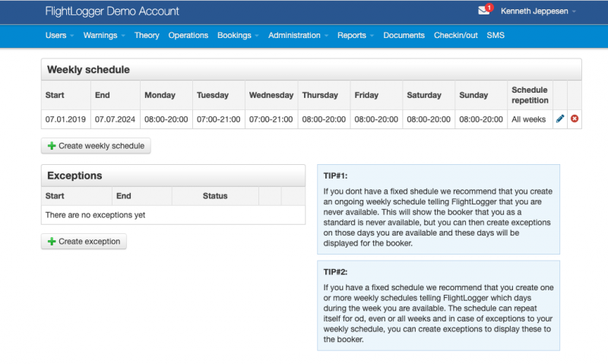Viewport: 608px width, 364px height.
Task: Expand the Bookings menu
Action: [x=238, y=35]
